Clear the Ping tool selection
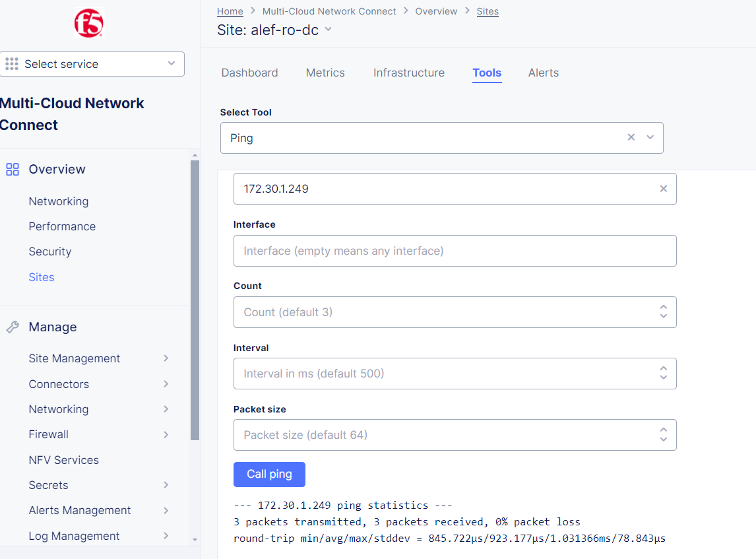The height and width of the screenshot is (559, 756). point(631,137)
